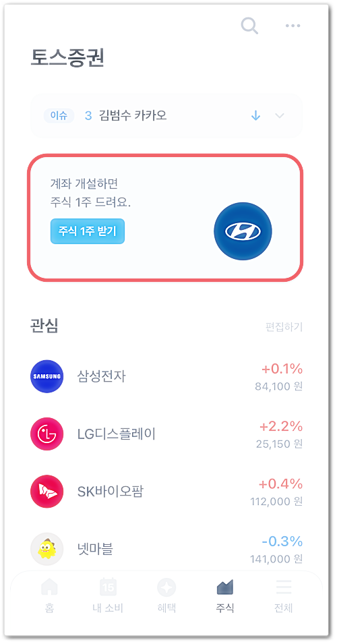
Task: Open the three-dot more options menu
Action: [x=293, y=26]
